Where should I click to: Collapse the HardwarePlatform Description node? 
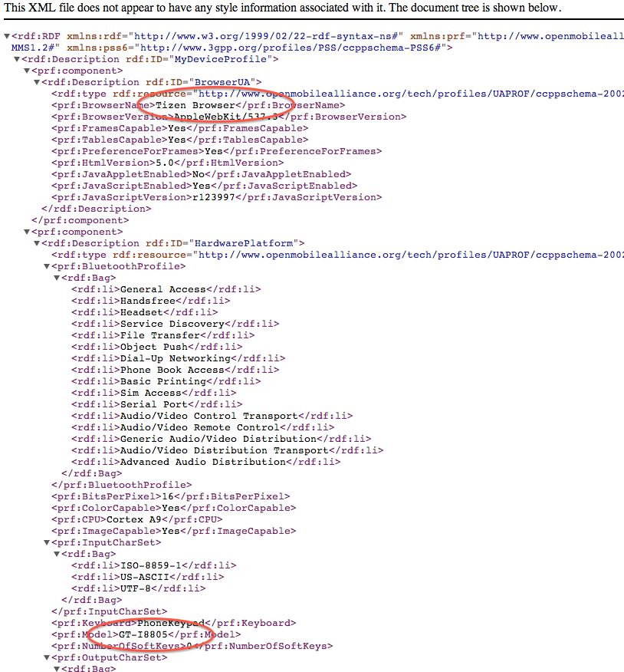[37, 243]
